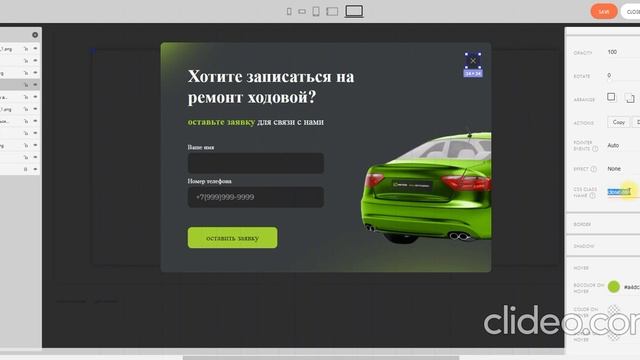This screenshot has width=640, height=360.
Task: Lock the layer named ending 'a...'
Action: [26, 97]
